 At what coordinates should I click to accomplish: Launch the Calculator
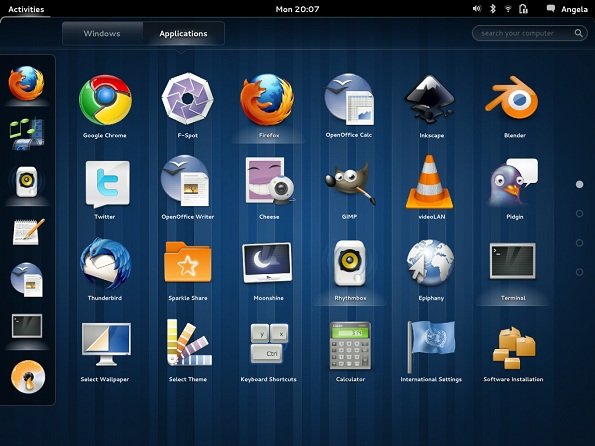click(x=350, y=345)
